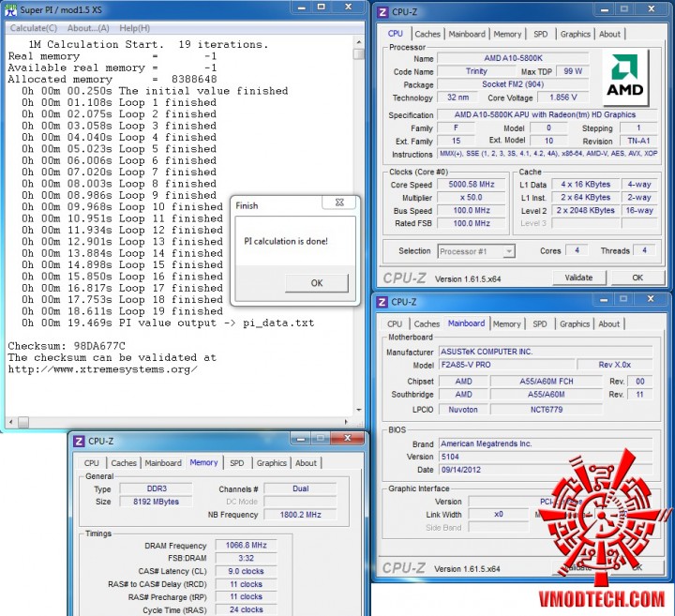Click the NB Frequency value 1800.2 MHz
The width and height of the screenshot is (675, 616).
(301, 515)
